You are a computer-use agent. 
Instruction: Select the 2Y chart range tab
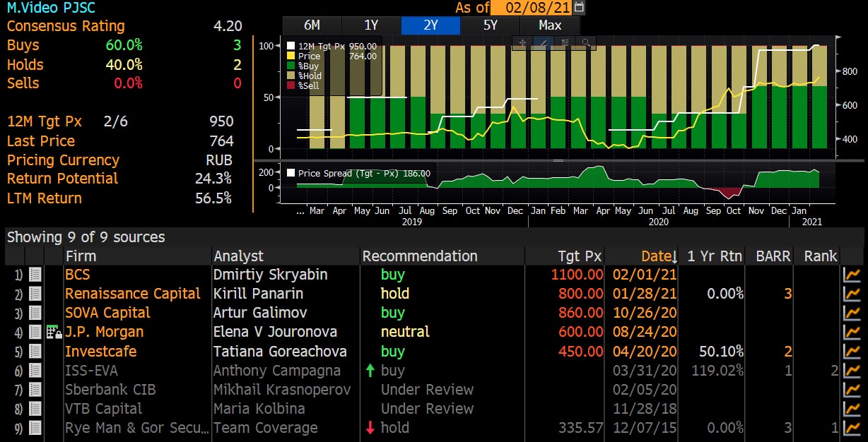click(x=430, y=25)
